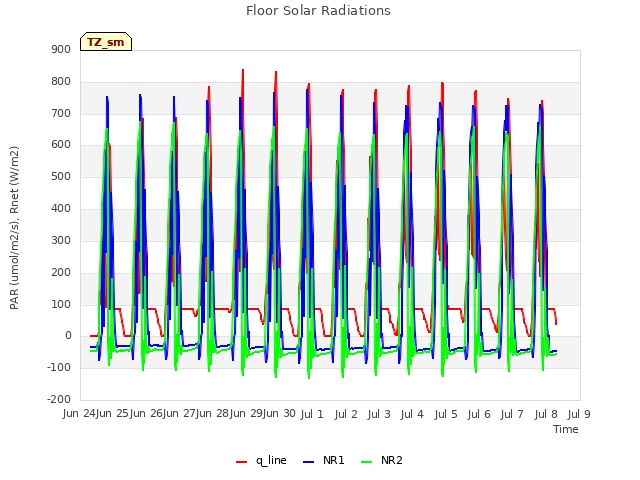Click the 800 y-axis tick label

[x=61, y=82]
